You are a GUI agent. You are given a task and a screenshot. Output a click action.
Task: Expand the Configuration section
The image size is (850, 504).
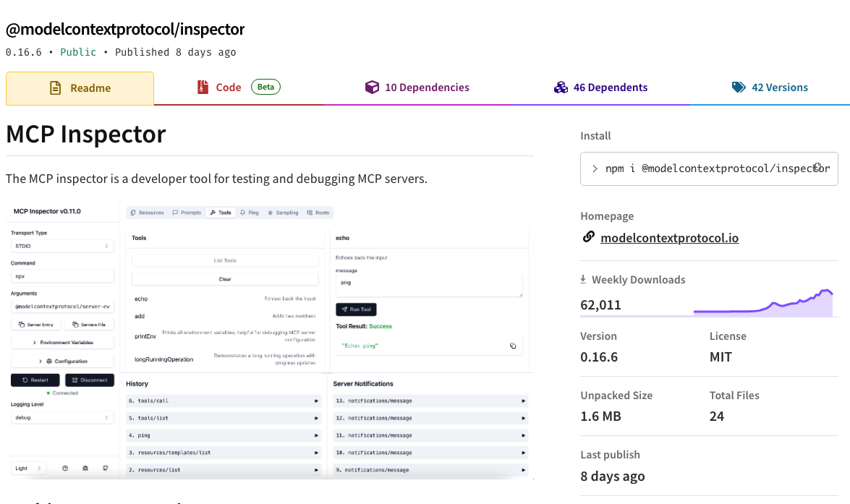62,361
